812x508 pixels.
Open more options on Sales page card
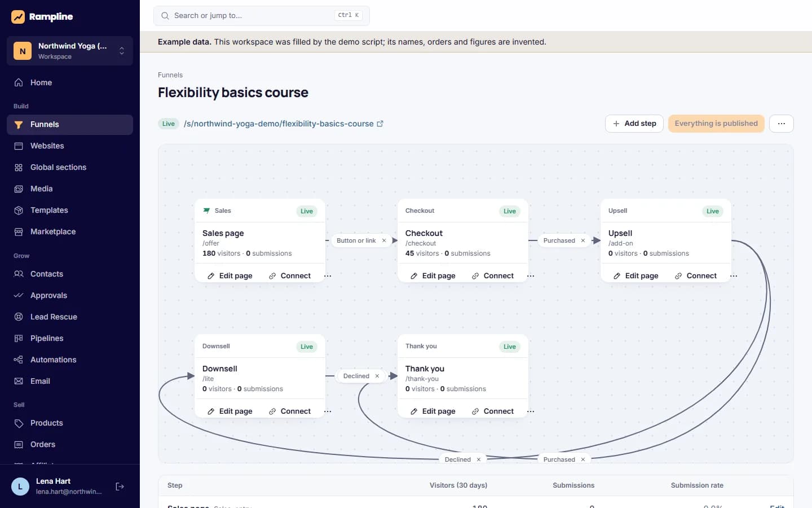point(328,276)
